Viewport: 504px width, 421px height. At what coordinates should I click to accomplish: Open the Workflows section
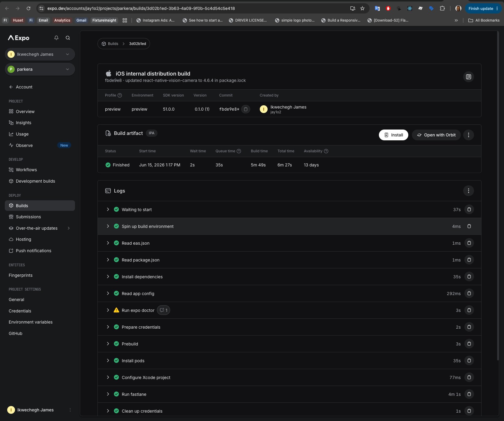(40, 170)
